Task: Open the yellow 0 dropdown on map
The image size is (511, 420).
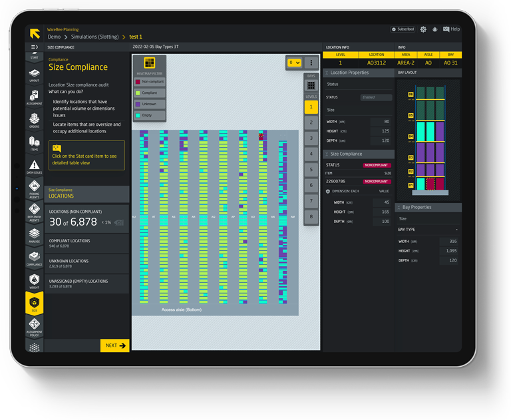Action: [294, 63]
